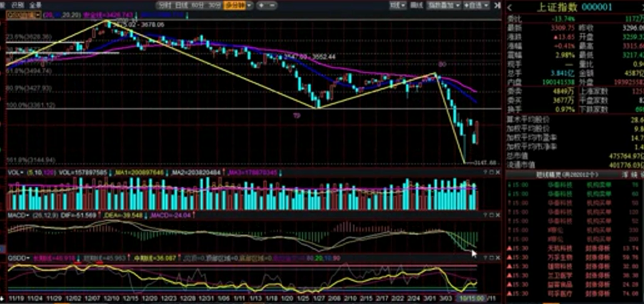Open help for the VOL panel
644x304 pixels.
[x=485, y=173]
